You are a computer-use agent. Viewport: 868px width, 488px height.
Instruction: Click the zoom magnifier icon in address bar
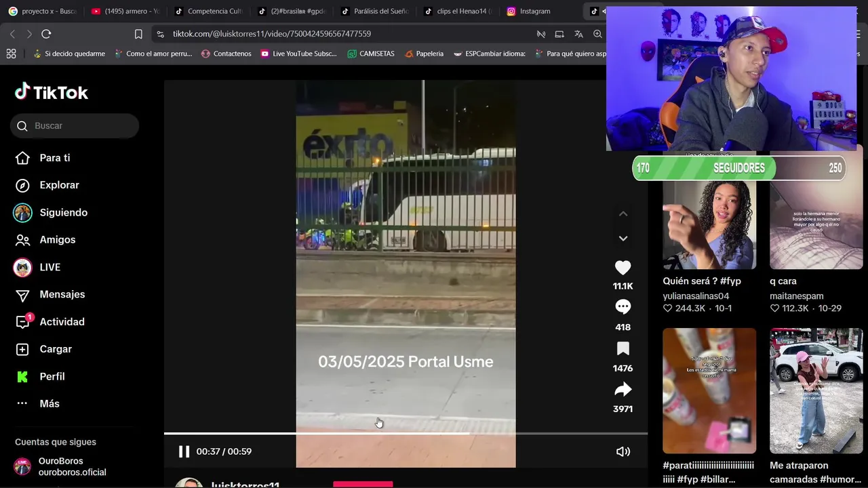click(597, 34)
